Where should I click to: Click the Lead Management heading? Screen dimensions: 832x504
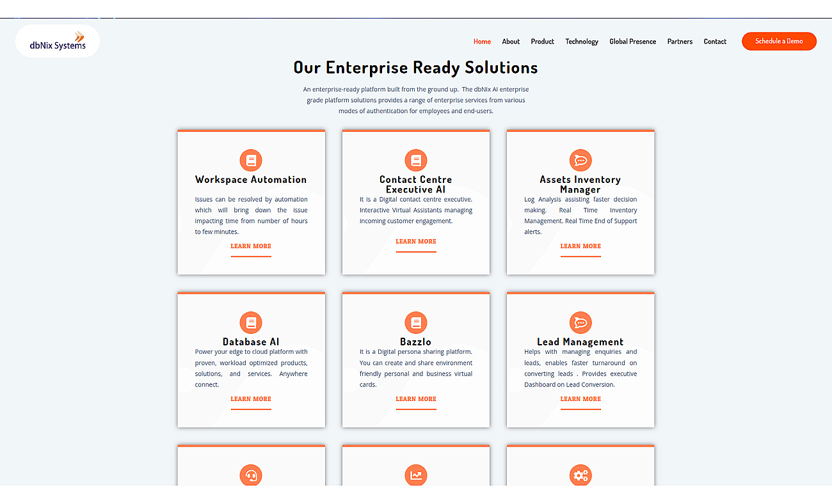click(580, 342)
